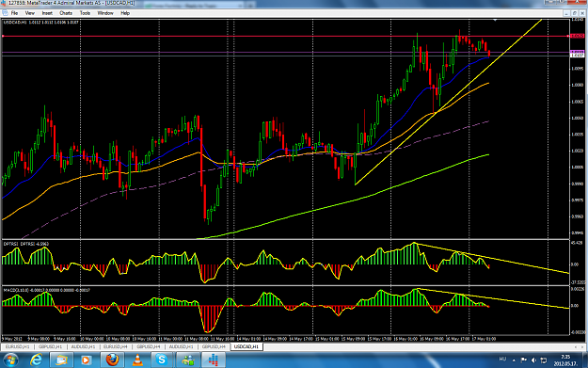Open the File menu
588x368 pixels.
(x=14, y=13)
